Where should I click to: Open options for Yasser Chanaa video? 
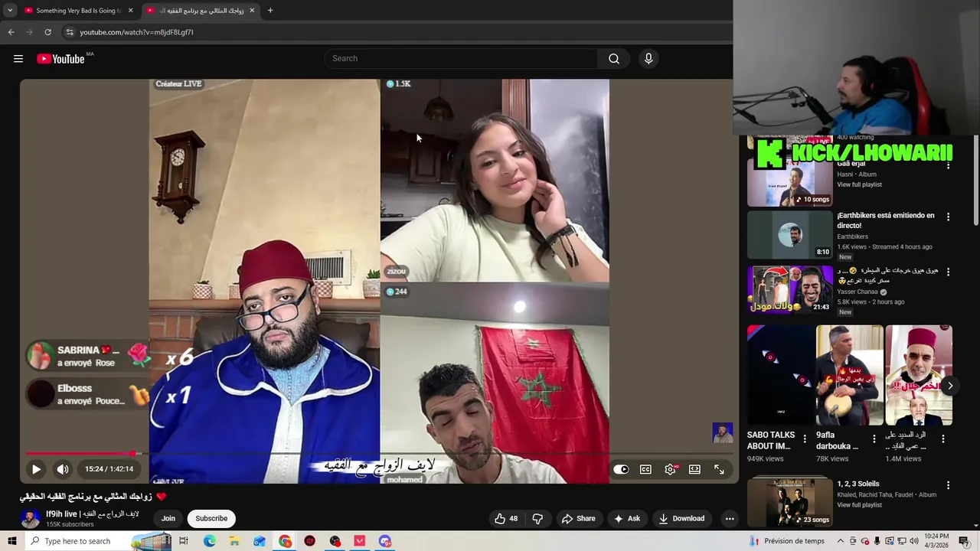pyautogui.click(x=948, y=272)
